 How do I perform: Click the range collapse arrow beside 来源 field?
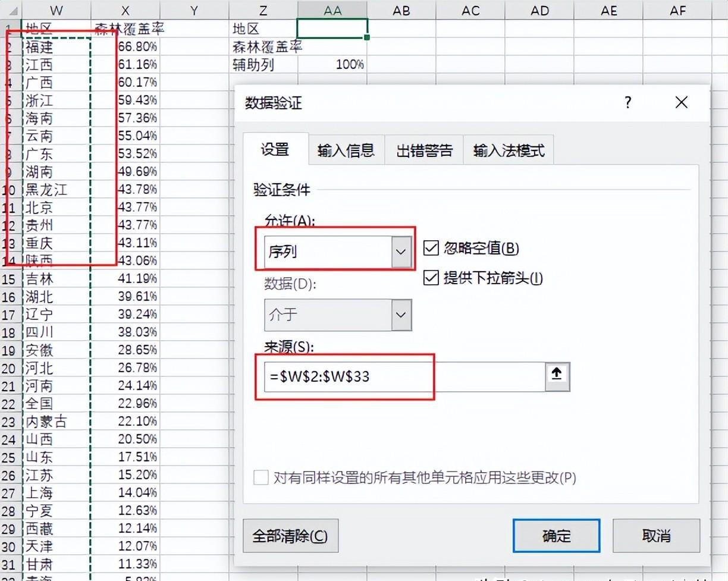[x=557, y=376]
